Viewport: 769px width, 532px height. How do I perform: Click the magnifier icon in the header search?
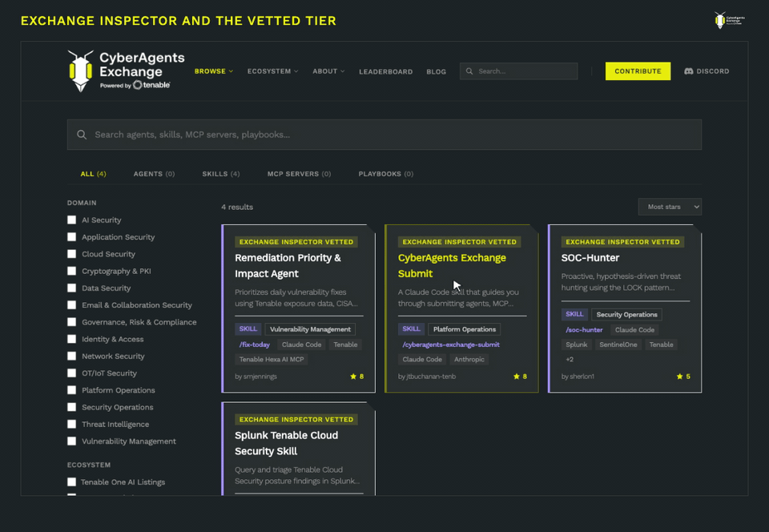pyautogui.click(x=469, y=71)
